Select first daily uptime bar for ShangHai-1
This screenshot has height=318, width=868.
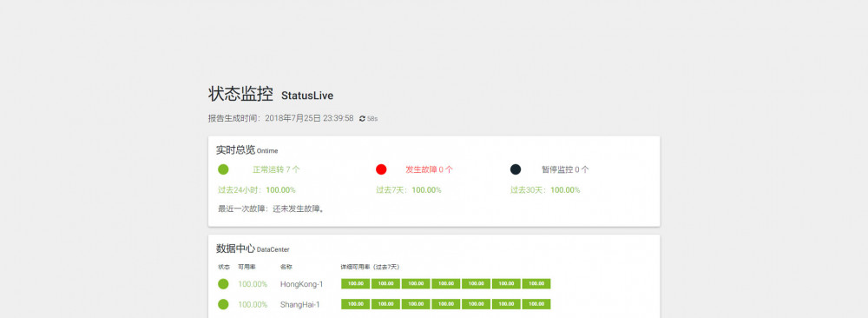click(x=355, y=304)
